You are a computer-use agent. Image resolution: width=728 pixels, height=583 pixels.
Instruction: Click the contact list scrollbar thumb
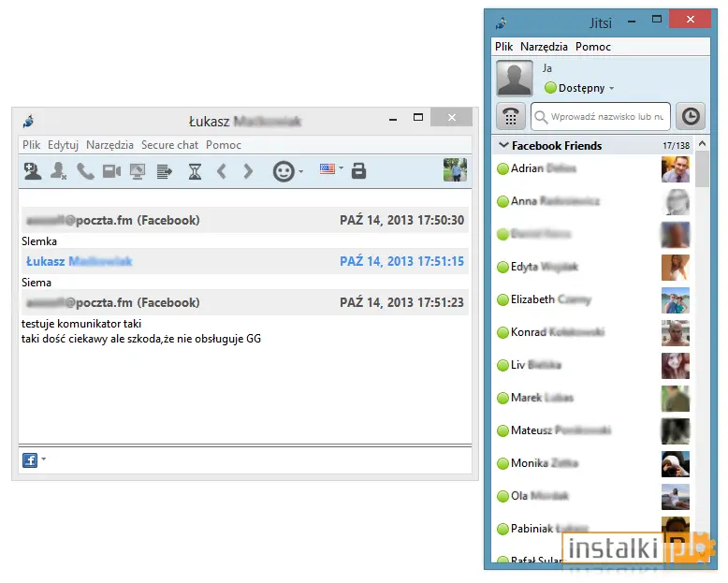click(702, 169)
